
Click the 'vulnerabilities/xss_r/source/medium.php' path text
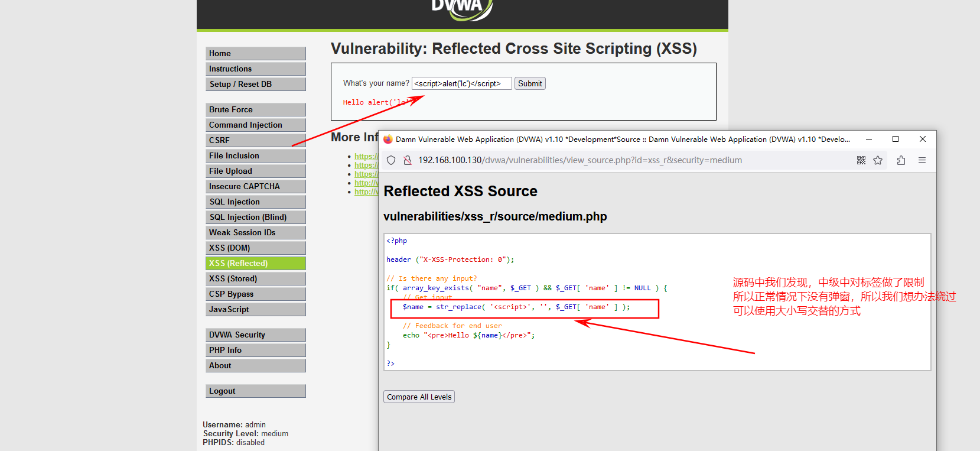point(495,216)
